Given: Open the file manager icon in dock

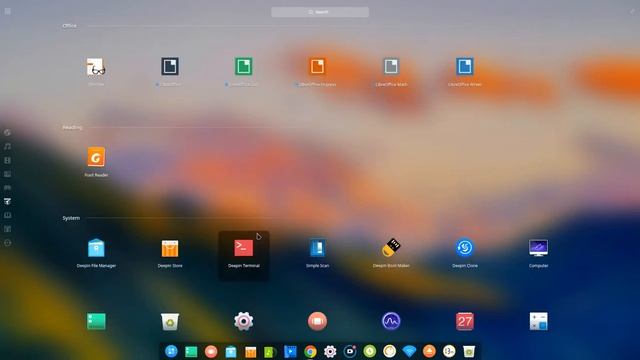Looking at the screenshot, I should click(231, 351).
